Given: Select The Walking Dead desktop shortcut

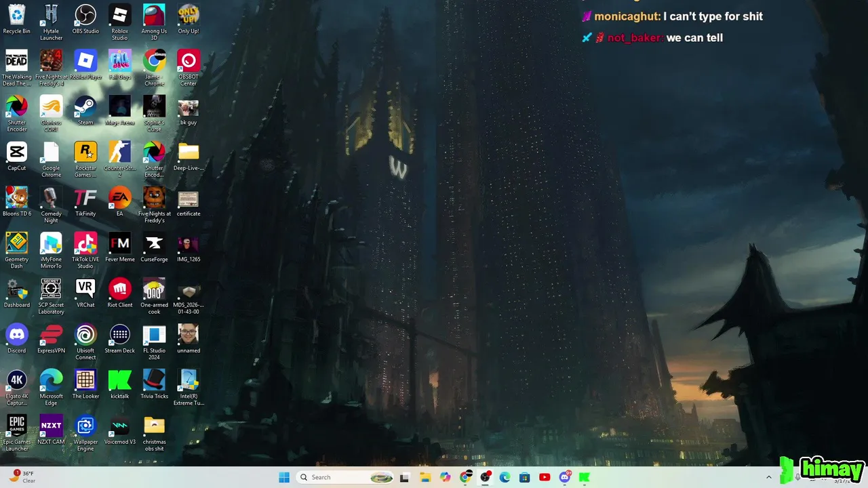Looking at the screenshot, I should (x=17, y=68).
